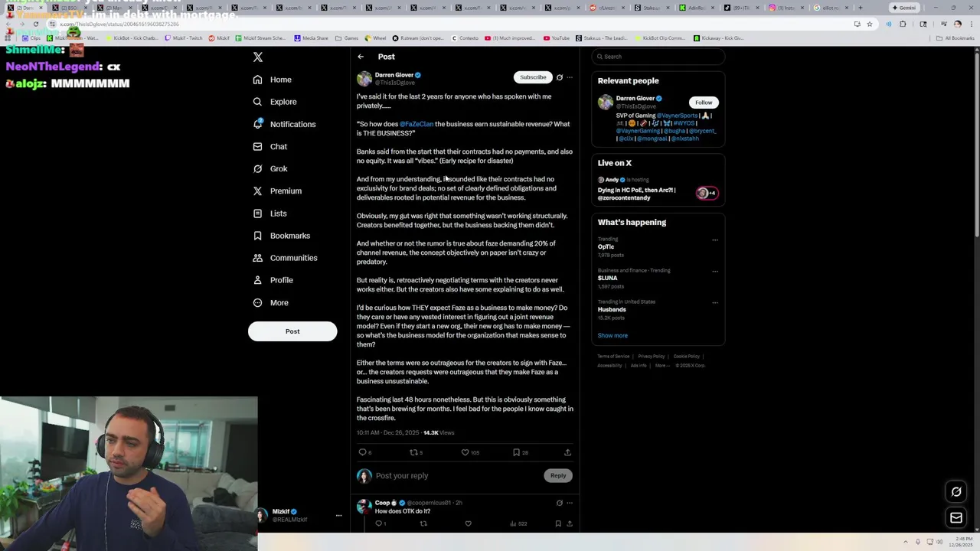Reply to Coop's comment
This screenshot has width=980, height=551.
(381, 523)
